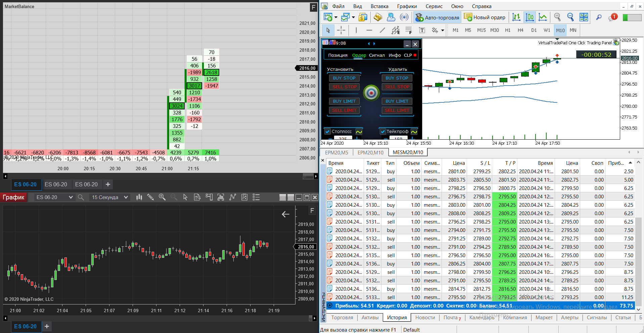The height and width of the screenshot is (333, 644).
Task: Toggle the Тейкпроф checkbox
Action: point(383,132)
